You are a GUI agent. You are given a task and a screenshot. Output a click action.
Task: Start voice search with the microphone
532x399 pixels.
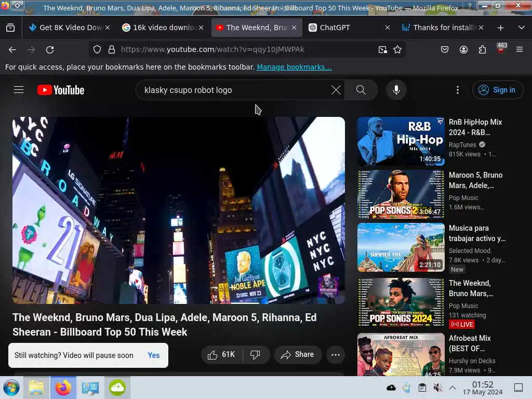(396, 90)
